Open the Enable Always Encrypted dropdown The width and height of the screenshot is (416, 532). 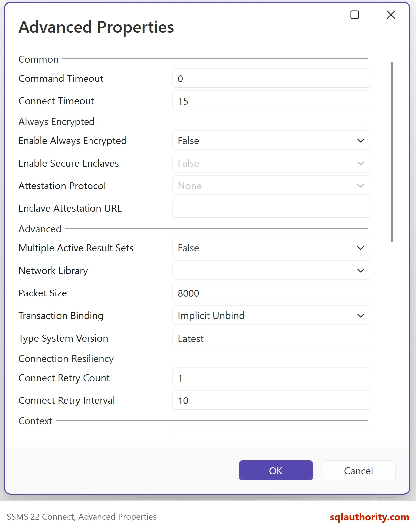(271, 140)
